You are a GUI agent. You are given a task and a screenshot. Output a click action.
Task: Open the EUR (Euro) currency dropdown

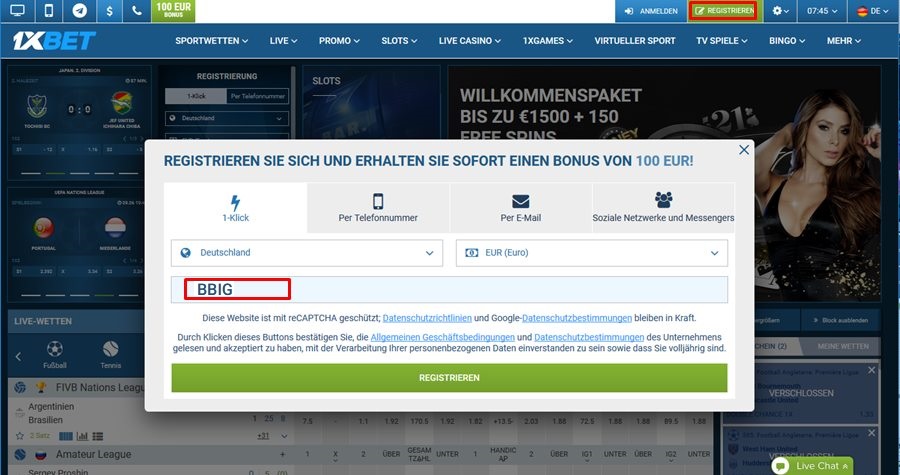592,253
